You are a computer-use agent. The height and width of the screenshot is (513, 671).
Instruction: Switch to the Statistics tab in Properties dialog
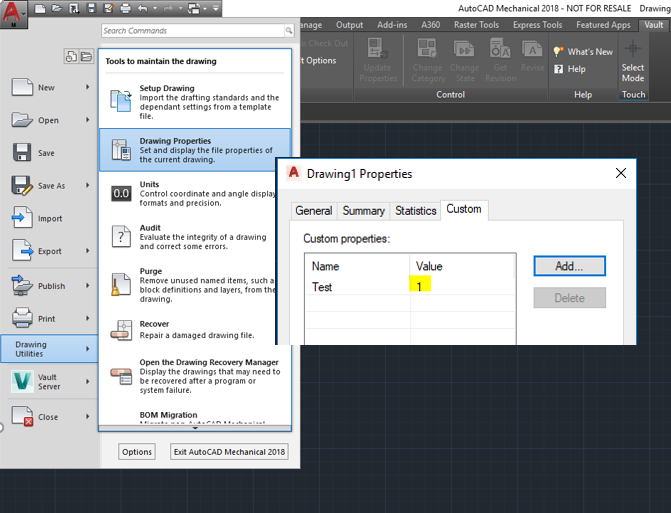point(416,211)
